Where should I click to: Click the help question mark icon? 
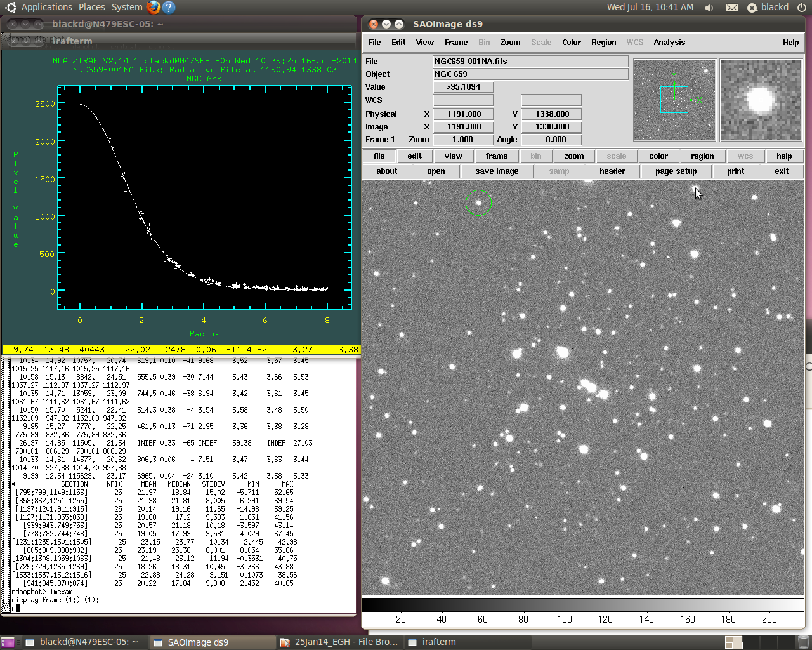[169, 7]
